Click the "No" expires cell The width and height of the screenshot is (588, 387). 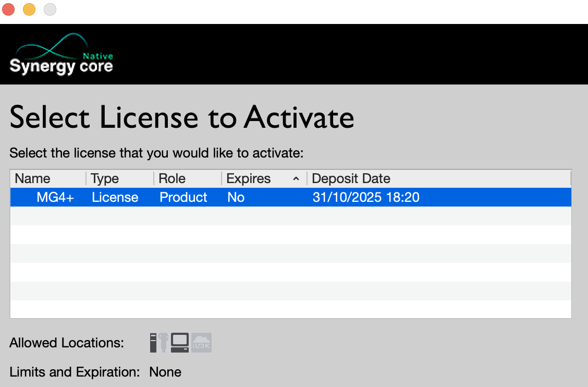coord(236,197)
